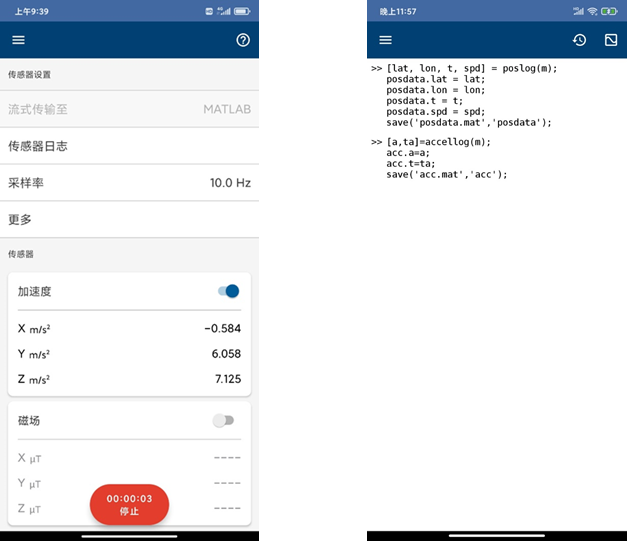Select the acceleration Z value 7.125
This screenshot has width=627, height=541.
coord(228,379)
